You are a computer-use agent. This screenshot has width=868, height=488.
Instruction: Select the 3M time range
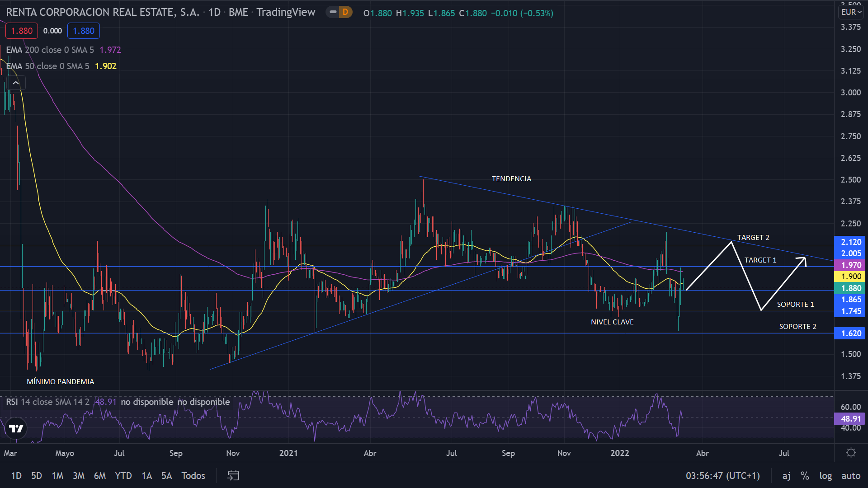pos(79,475)
